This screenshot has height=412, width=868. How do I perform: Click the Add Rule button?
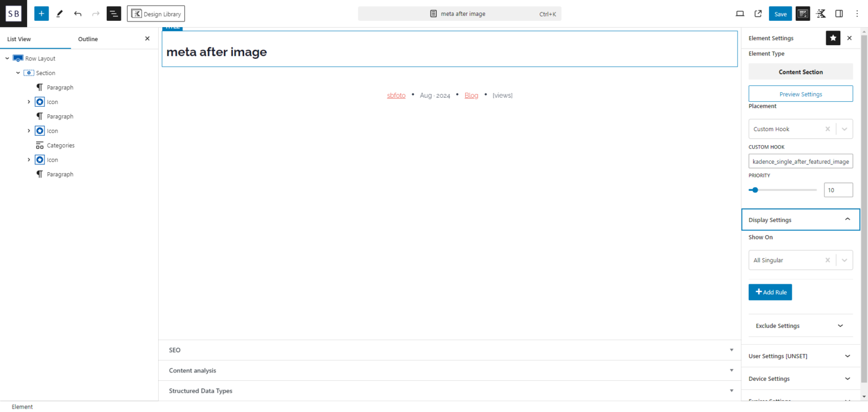[x=770, y=292]
